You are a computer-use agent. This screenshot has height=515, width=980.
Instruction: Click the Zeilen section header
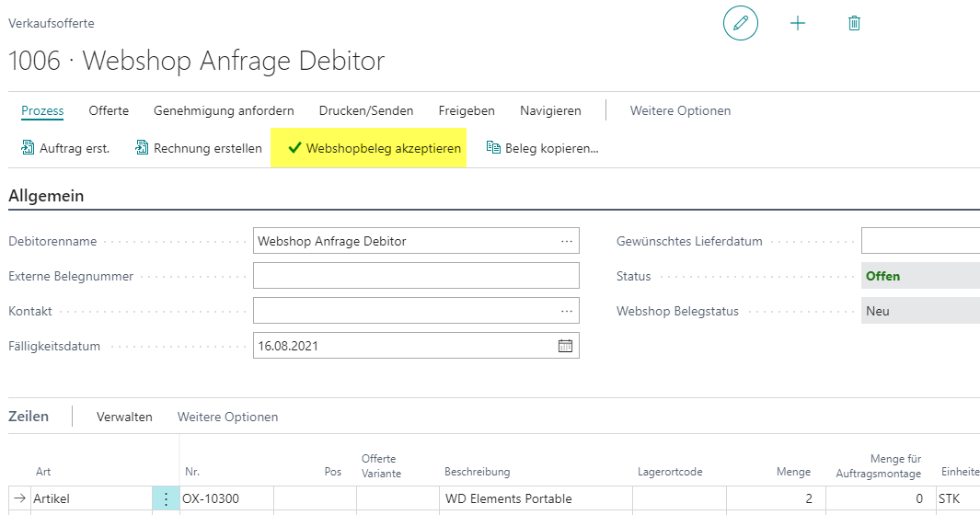point(29,417)
